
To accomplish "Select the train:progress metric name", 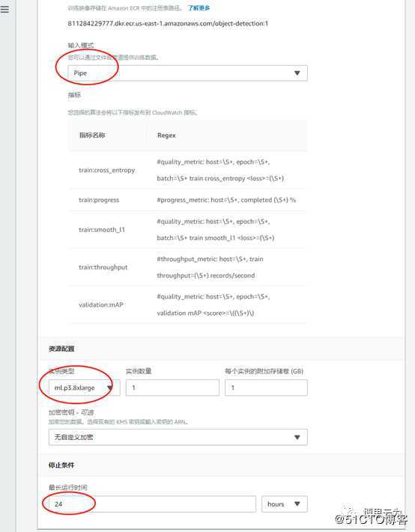I will tap(99, 200).
